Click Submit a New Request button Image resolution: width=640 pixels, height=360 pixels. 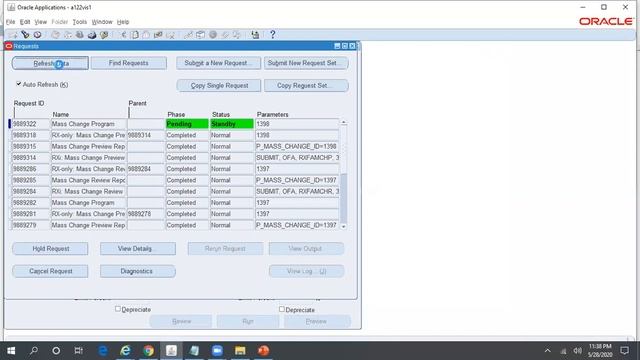(218, 63)
